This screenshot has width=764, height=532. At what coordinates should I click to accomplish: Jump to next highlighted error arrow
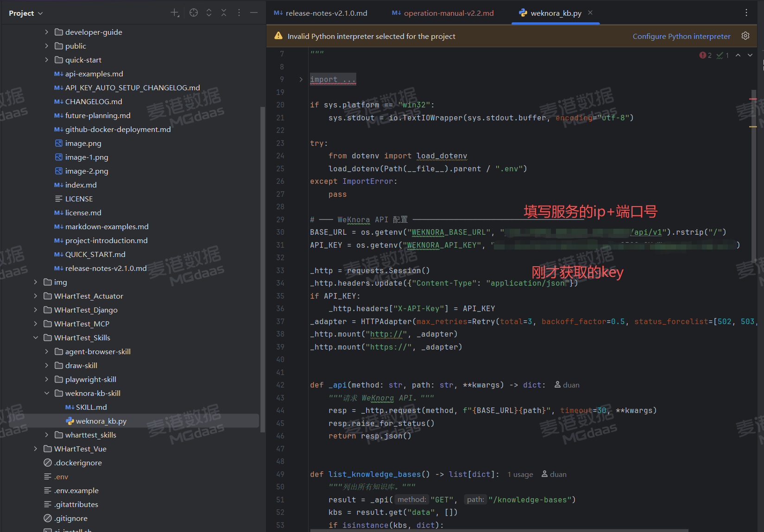(x=750, y=56)
